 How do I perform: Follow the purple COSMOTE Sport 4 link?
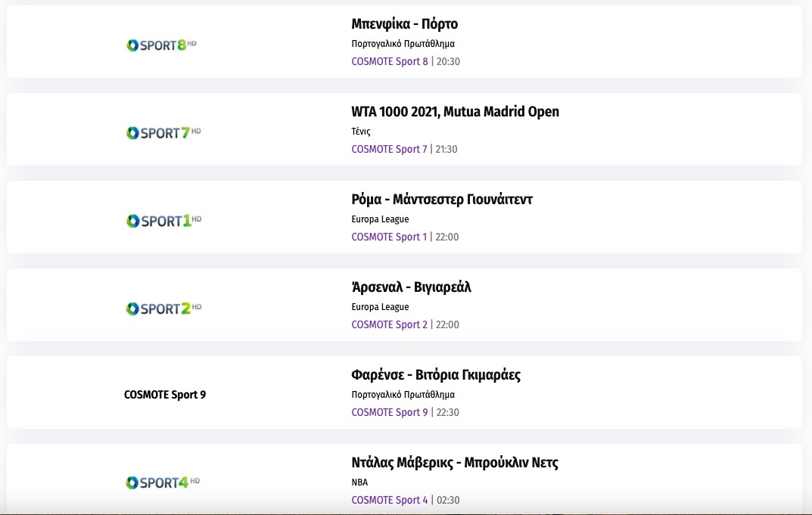(x=389, y=500)
